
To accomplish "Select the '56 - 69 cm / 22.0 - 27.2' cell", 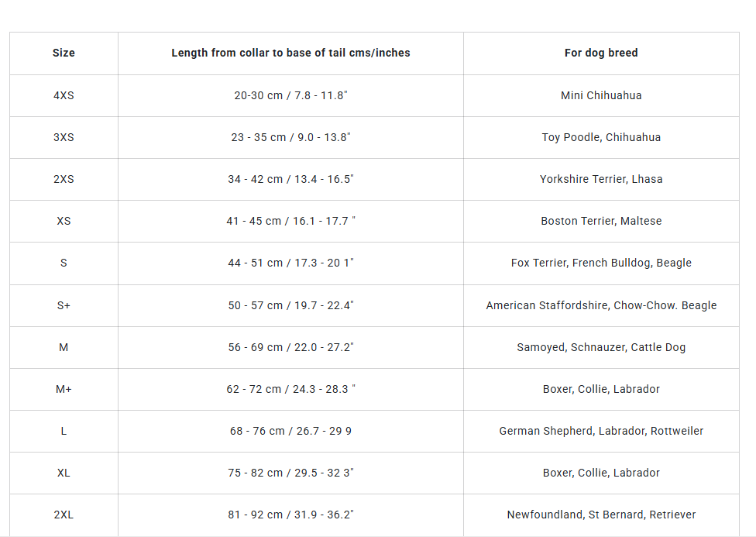I will coord(290,347).
